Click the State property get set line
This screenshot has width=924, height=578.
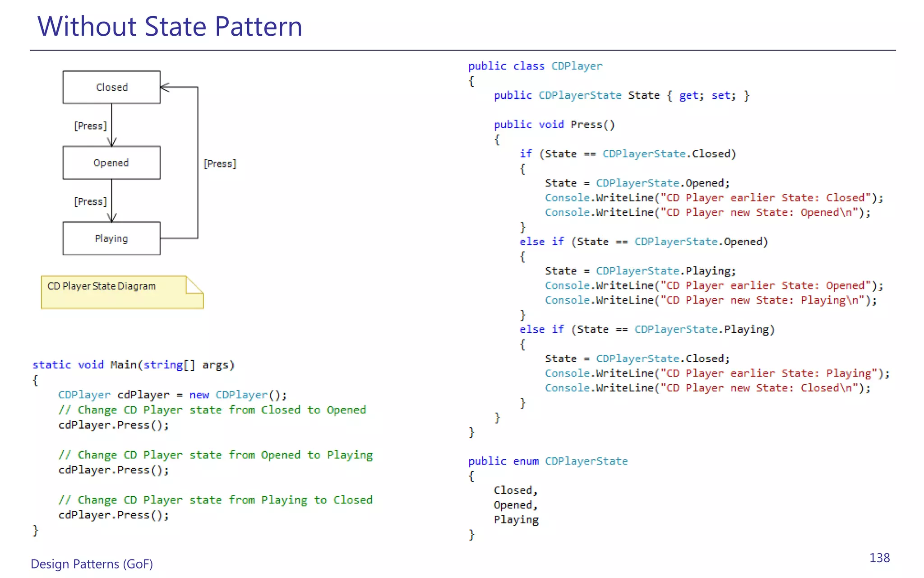click(621, 95)
